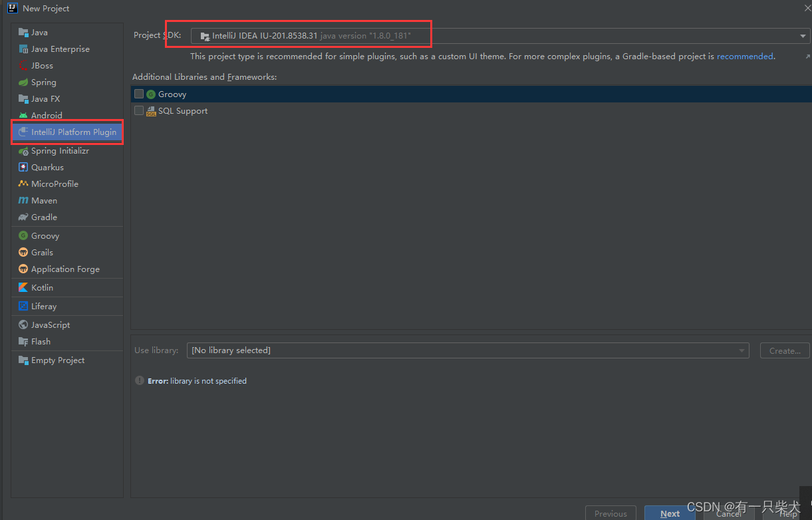Click the Previous button
812x520 pixels.
tap(610, 513)
